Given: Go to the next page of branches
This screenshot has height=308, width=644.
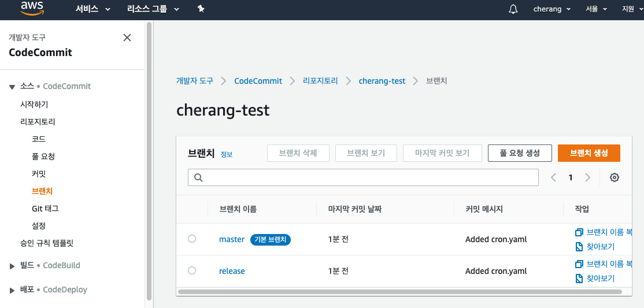Looking at the screenshot, I should [587, 177].
